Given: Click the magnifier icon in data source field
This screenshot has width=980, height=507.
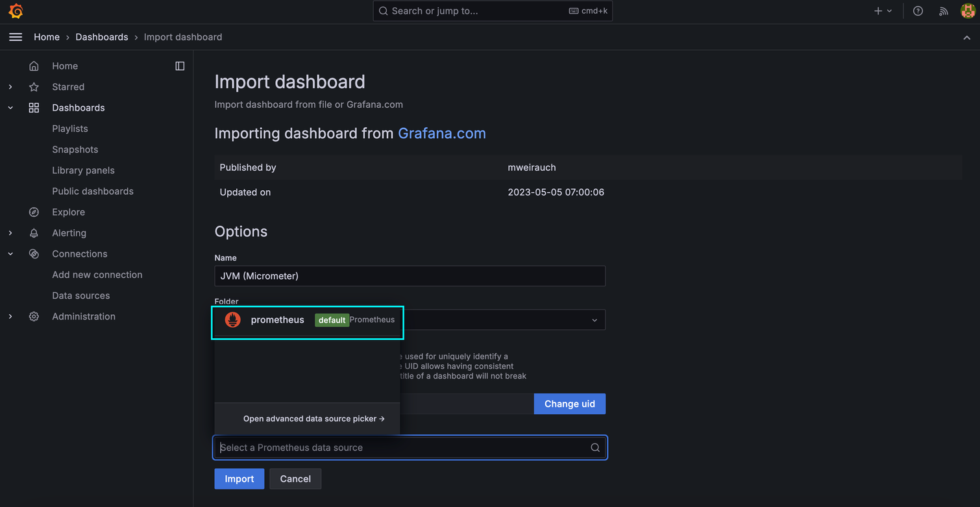Looking at the screenshot, I should tap(595, 448).
